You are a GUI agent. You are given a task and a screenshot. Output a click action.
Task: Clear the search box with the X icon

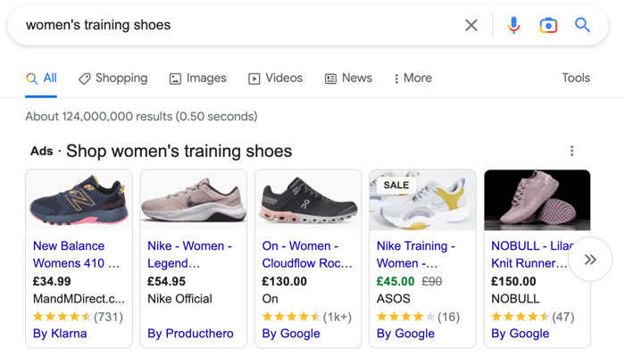tap(471, 26)
